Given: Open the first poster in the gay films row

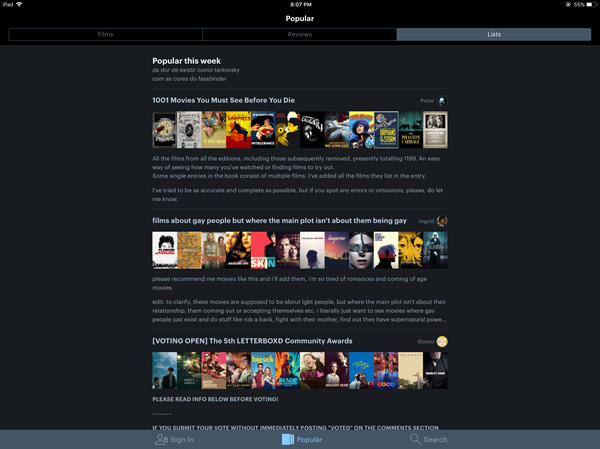Looking at the screenshot, I should pos(165,250).
